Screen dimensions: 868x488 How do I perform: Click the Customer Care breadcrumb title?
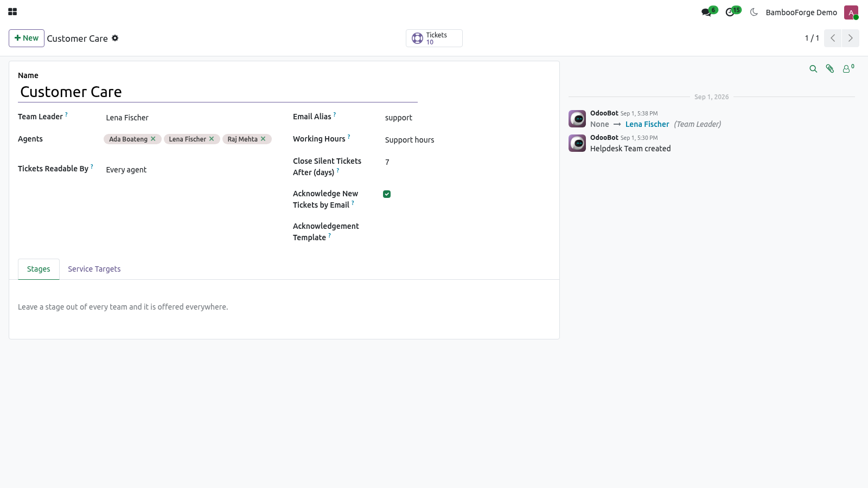77,38
